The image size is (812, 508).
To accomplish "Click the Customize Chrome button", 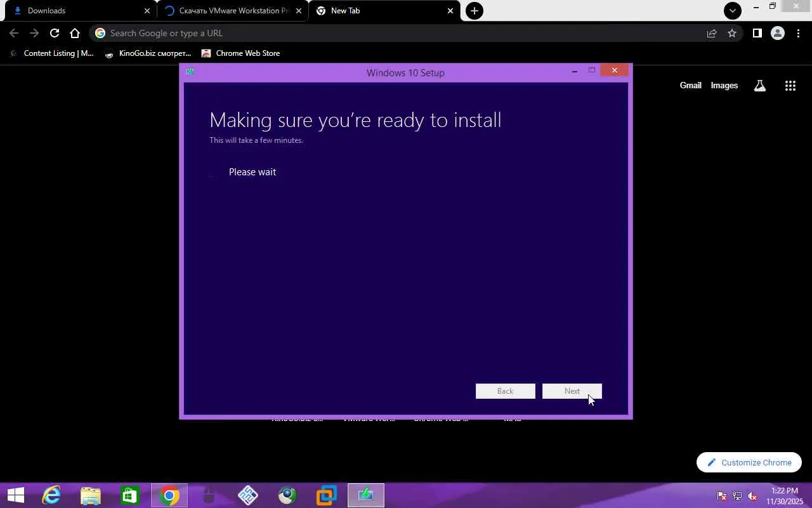I will tap(749, 462).
